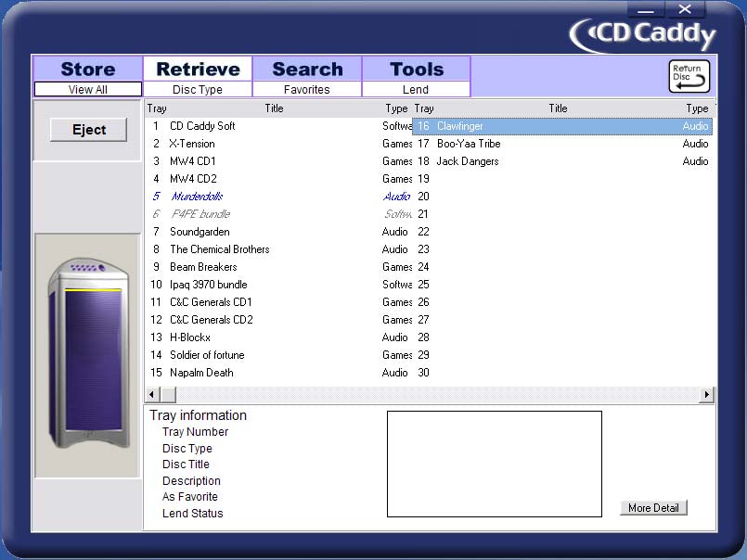Select the CD Caddy Soft row
The image size is (747, 560).
pos(278,126)
